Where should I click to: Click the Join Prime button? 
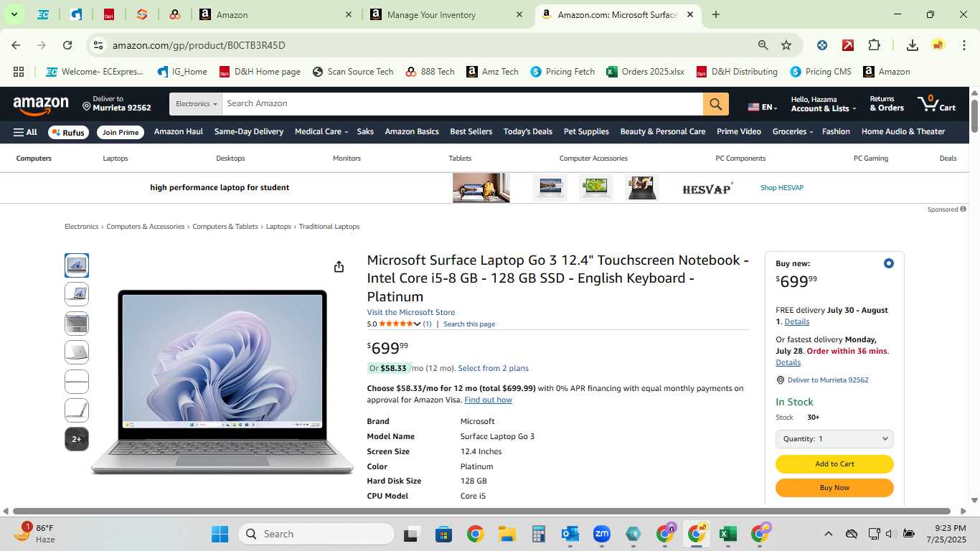point(120,133)
